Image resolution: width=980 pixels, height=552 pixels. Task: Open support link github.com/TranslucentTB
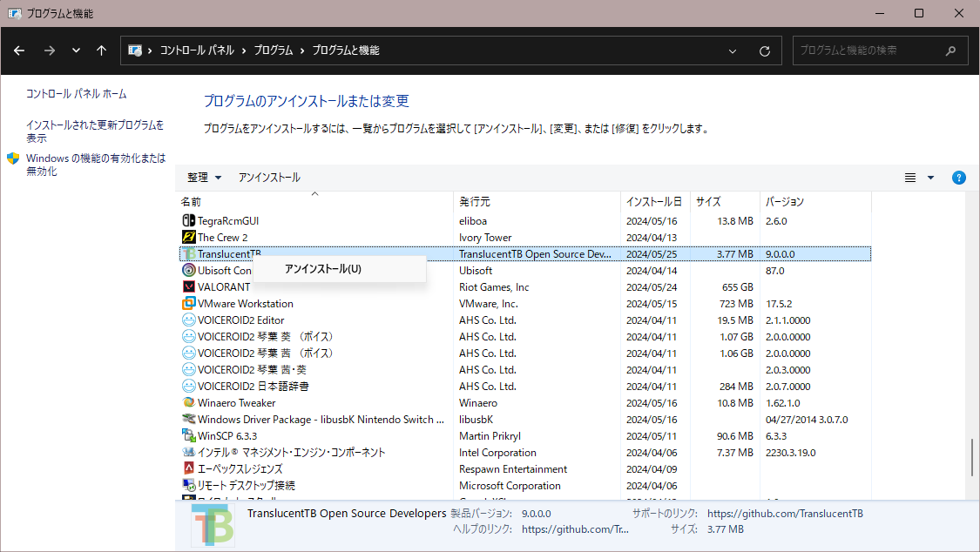[x=785, y=514]
